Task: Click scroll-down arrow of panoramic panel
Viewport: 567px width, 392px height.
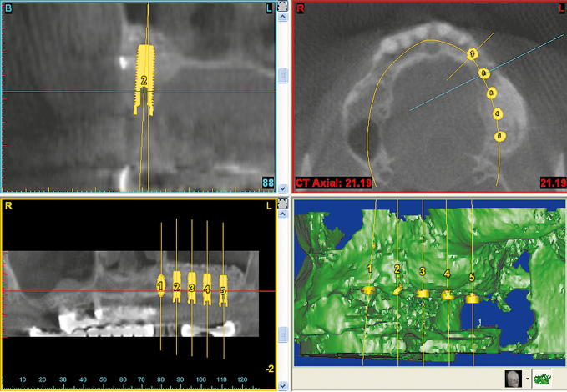Action: [x=282, y=385]
